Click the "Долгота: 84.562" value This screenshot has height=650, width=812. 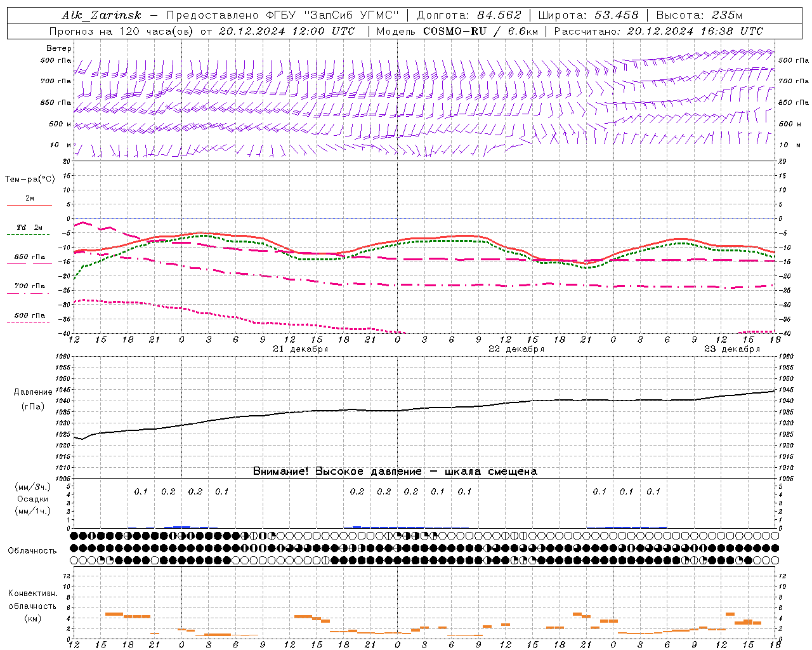tap(469, 15)
